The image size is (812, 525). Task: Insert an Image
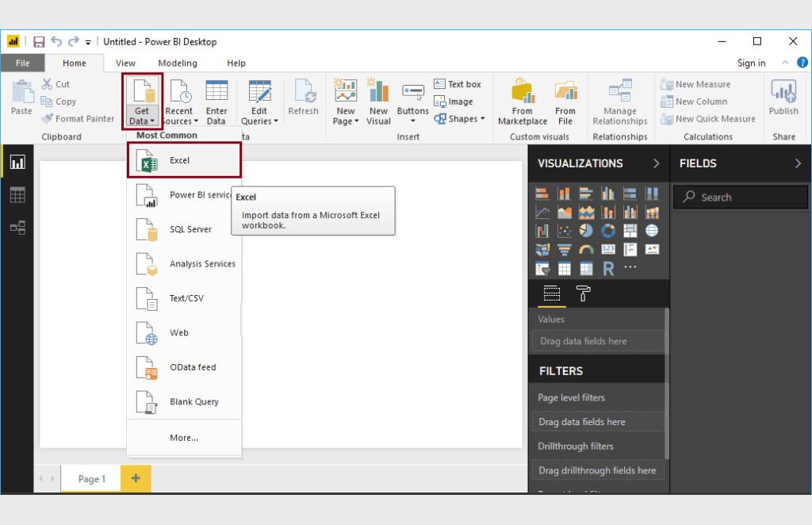pos(454,102)
